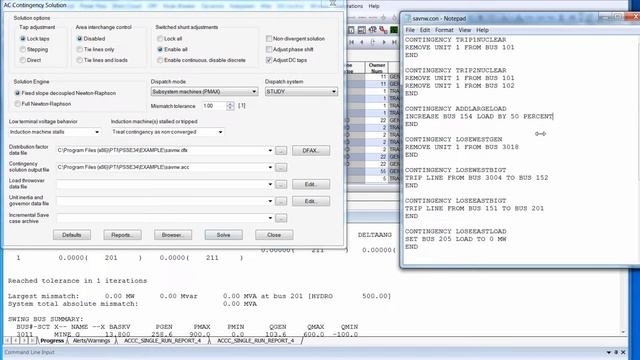Switch to Progress output tab
Image resolution: width=640 pixels, height=360 pixels.
[x=52, y=341]
